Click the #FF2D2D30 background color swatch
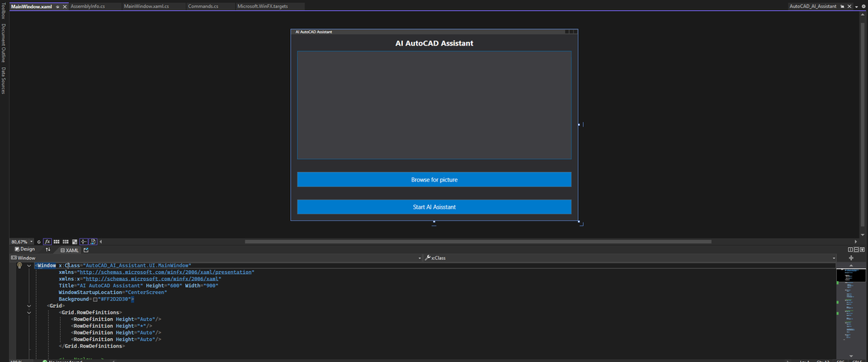 (95, 299)
